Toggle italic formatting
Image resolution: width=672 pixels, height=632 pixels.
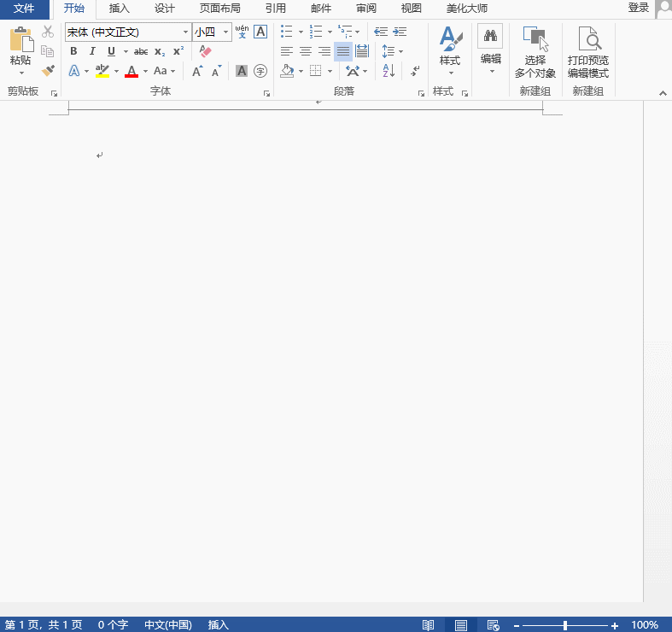coord(92,51)
